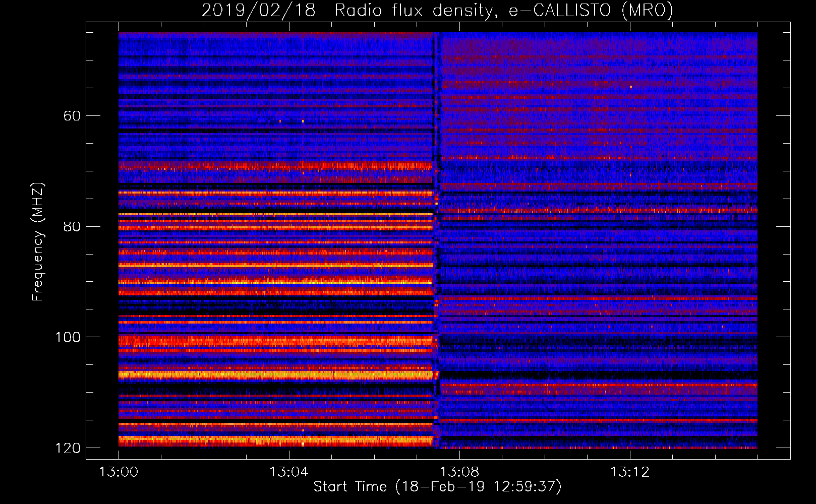Click the '13:12' time tick label

pos(630,472)
